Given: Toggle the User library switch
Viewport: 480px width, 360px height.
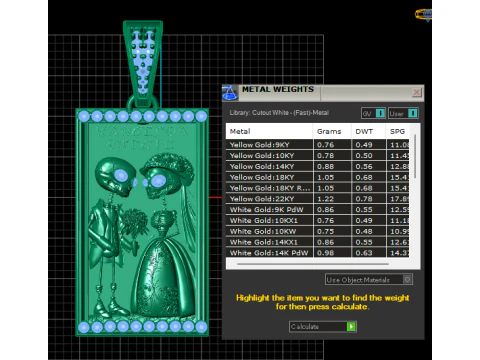Looking at the screenshot, I should click(403, 113).
